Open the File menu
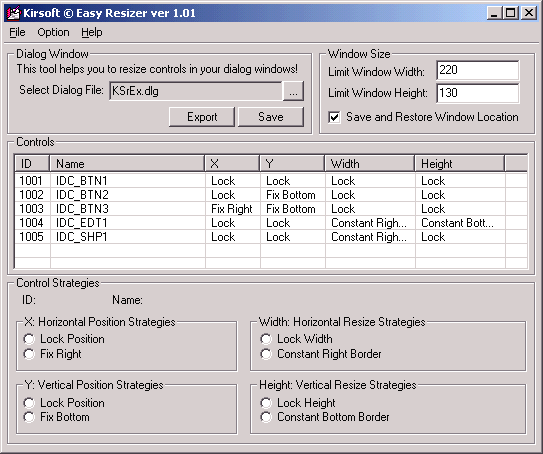 pyautogui.click(x=17, y=32)
